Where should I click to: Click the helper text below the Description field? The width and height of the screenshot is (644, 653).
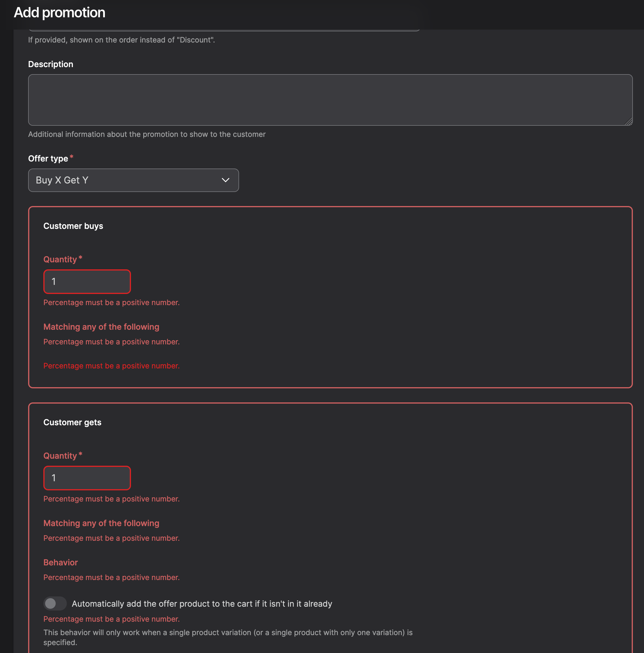tap(146, 134)
